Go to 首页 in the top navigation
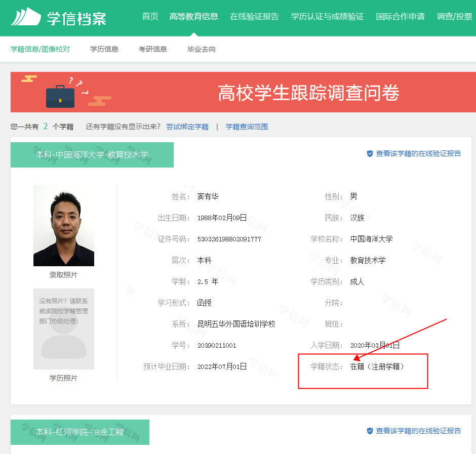 [x=150, y=16]
